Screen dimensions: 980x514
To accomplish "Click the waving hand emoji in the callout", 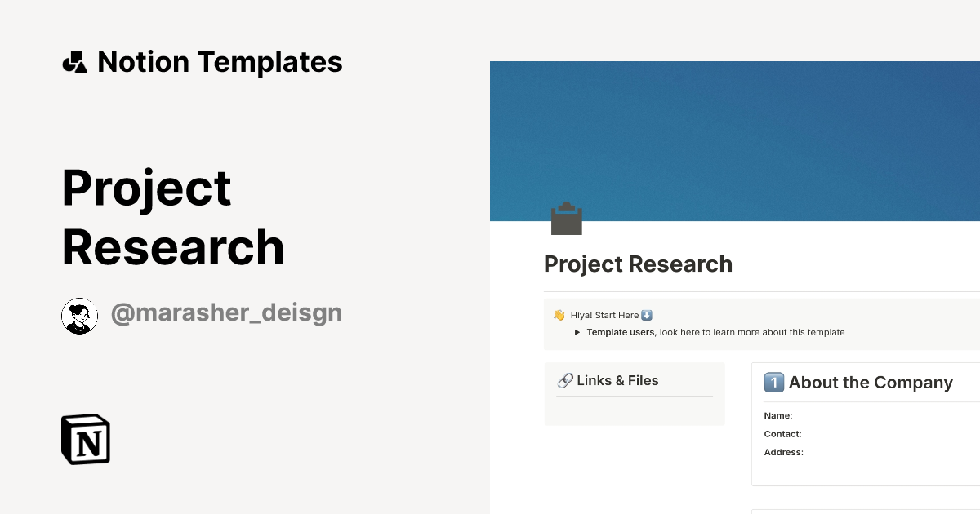I will click(x=559, y=314).
